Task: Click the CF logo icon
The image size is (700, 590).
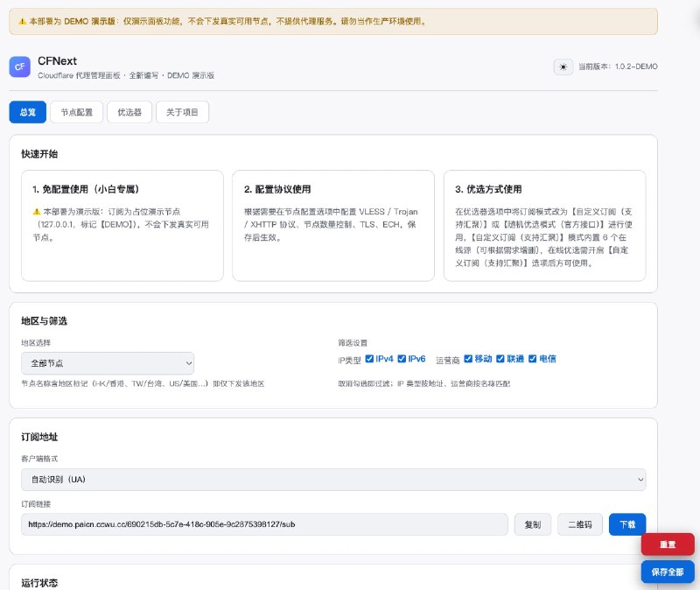Action: point(19,67)
